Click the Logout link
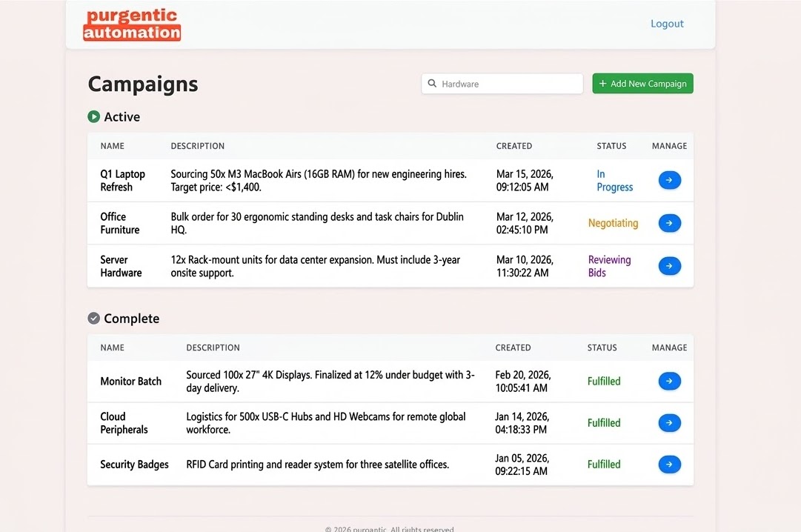The width and height of the screenshot is (801, 532). click(x=666, y=23)
